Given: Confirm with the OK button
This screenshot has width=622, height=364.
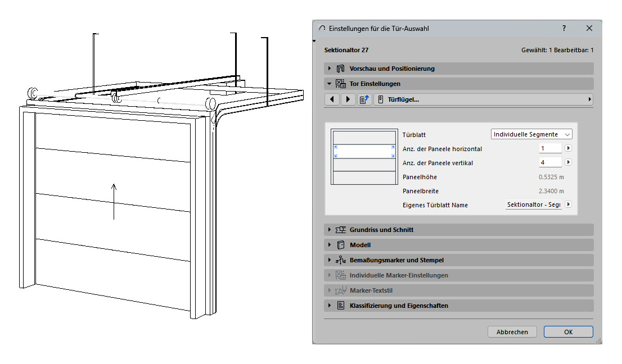Looking at the screenshot, I should (x=568, y=332).
